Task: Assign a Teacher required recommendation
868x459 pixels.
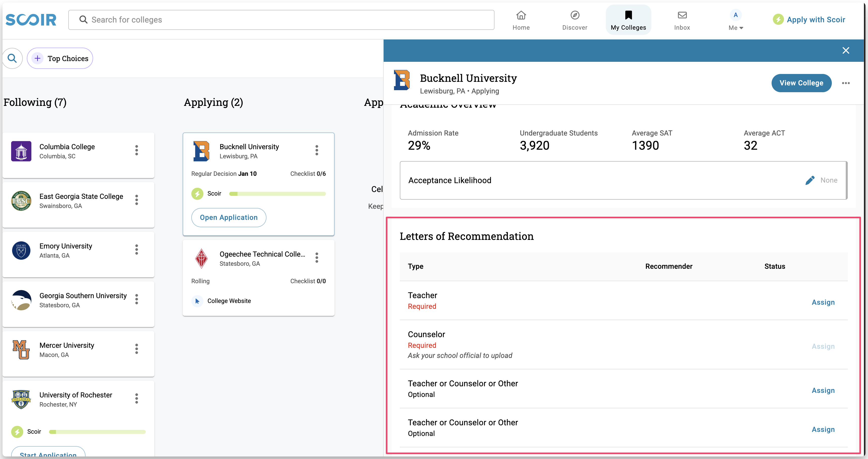Action: [x=823, y=302]
